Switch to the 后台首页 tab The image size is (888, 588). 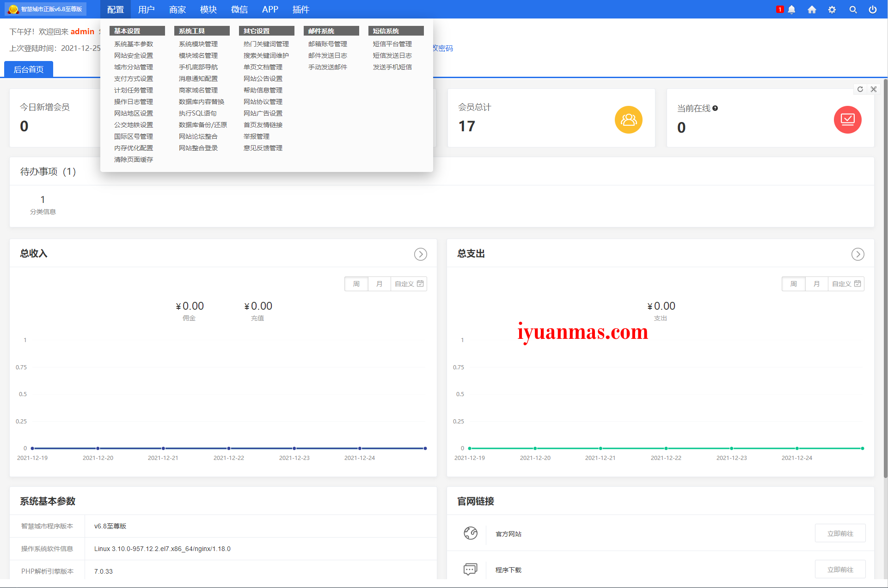pos(29,69)
